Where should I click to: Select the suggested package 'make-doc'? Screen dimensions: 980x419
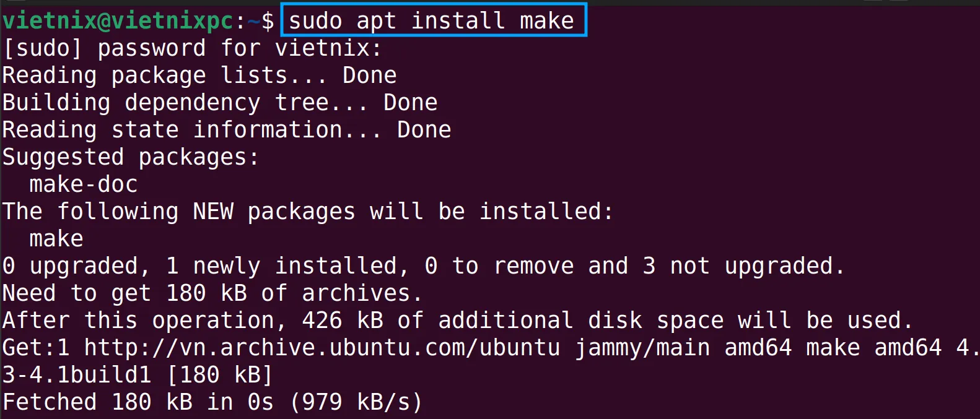83,184
